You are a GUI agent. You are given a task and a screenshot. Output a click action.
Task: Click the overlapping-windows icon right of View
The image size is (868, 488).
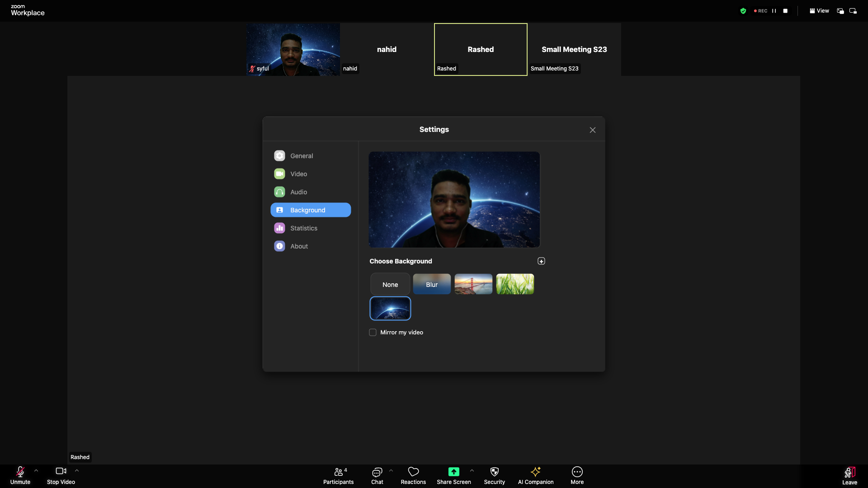pos(840,11)
